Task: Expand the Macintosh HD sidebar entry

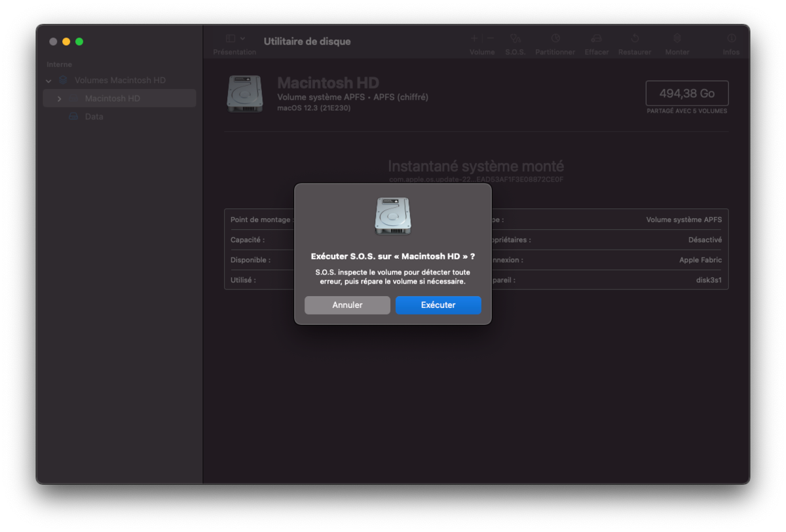Action: [59, 99]
